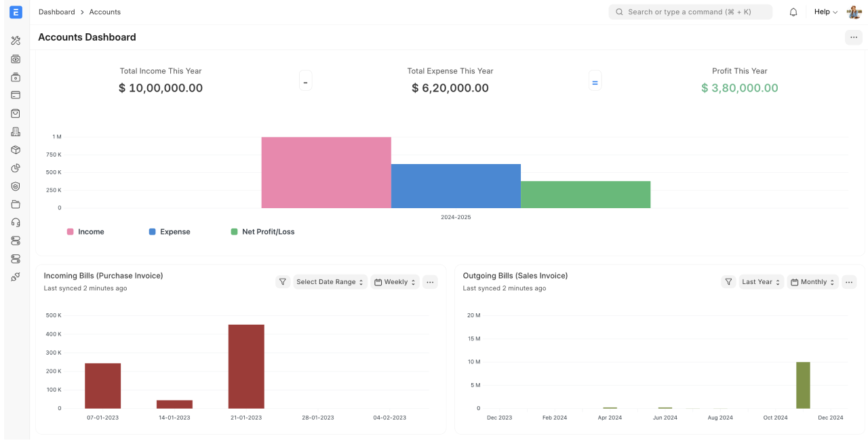Toggle the Net Profit/Loss legend entry
This screenshot has height=440, width=868.
262,231
